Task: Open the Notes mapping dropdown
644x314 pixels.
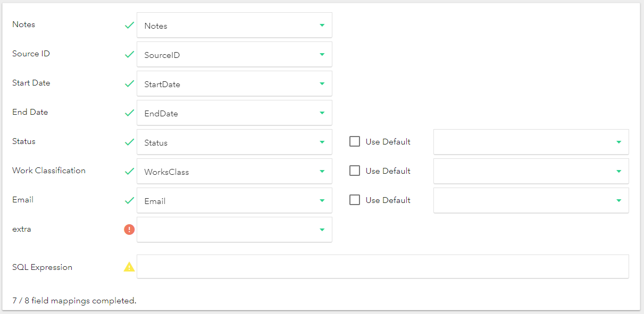Action: (235, 26)
